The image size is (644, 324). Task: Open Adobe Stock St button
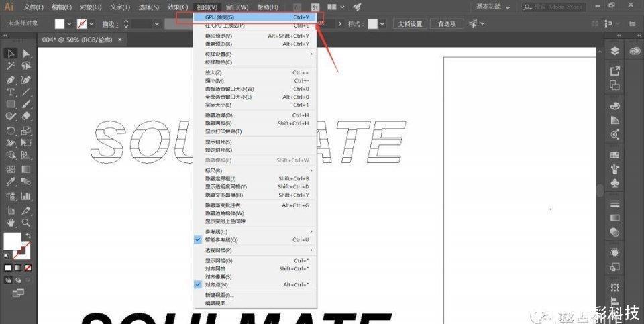click(x=315, y=7)
